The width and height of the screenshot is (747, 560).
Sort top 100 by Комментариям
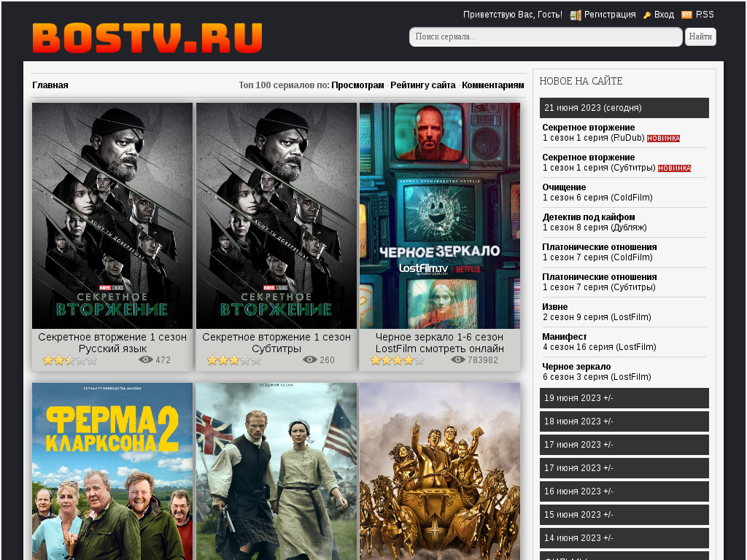click(x=493, y=85)
